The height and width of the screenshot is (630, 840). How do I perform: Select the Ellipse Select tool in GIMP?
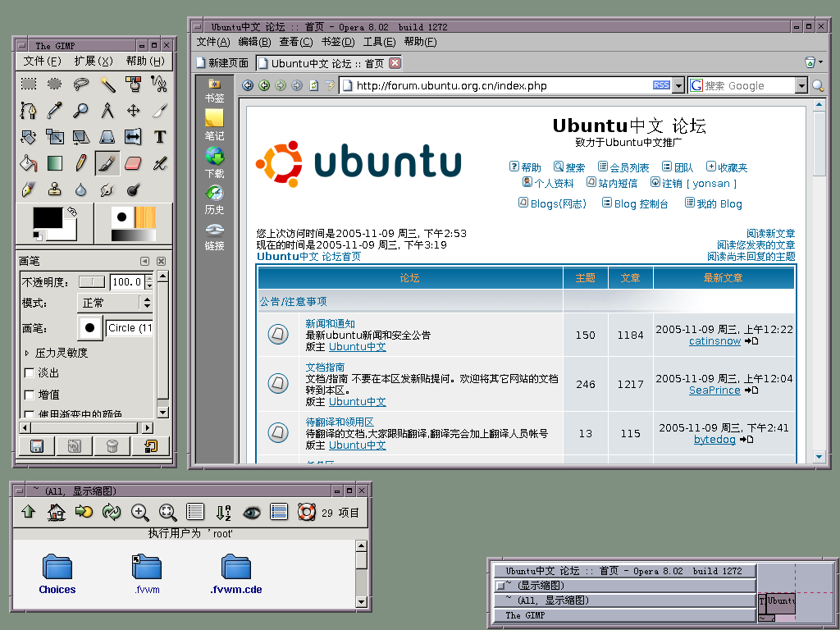pyautogui.click(x=55, y=84)
